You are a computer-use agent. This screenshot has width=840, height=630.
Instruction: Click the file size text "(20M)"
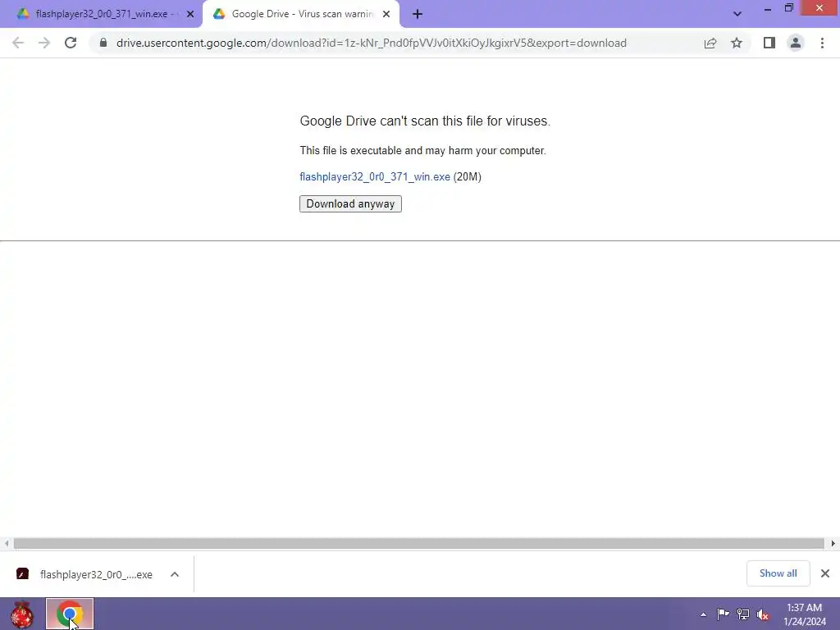point(467,177)
